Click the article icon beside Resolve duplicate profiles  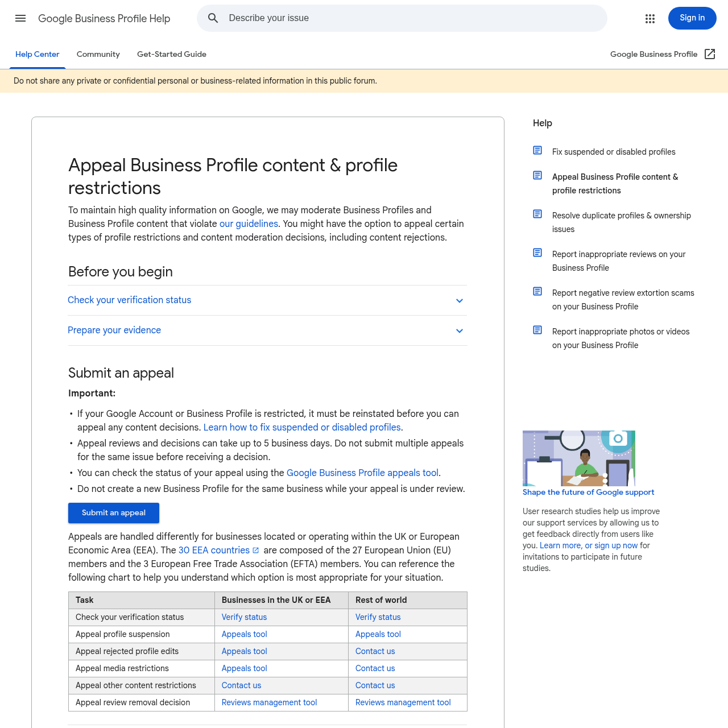[537, 214]
